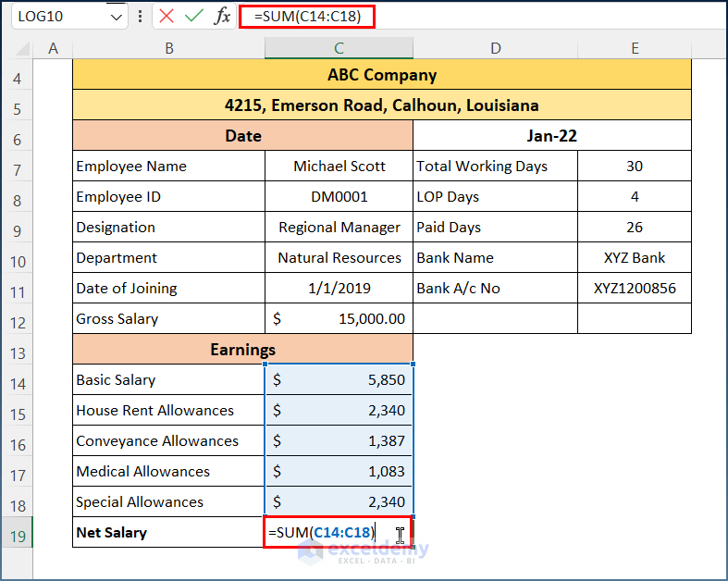Click the Enter checkmark formula icon
728x581 pixels.
tap(194, 16)
